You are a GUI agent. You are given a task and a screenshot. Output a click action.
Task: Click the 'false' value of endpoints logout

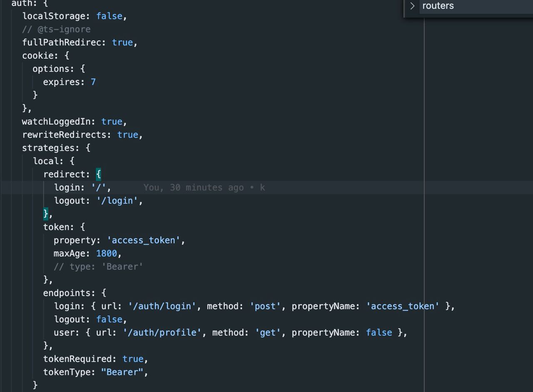pyautogui.click(x=109, y=320)
